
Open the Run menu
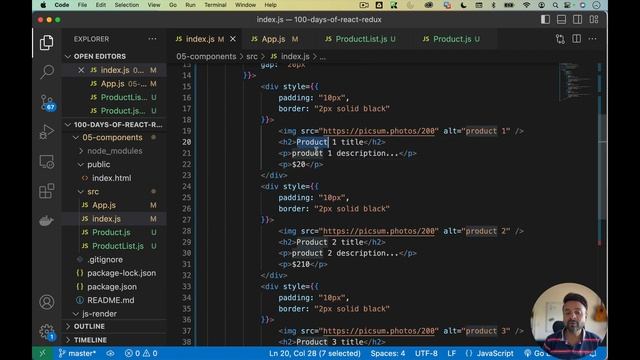click(190, 5)
